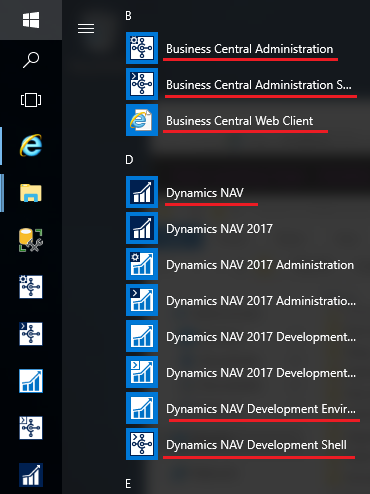Open the database-and-wrench tool on taskbar
Viewport: 370px width, 494px height.
click(31, 240)
